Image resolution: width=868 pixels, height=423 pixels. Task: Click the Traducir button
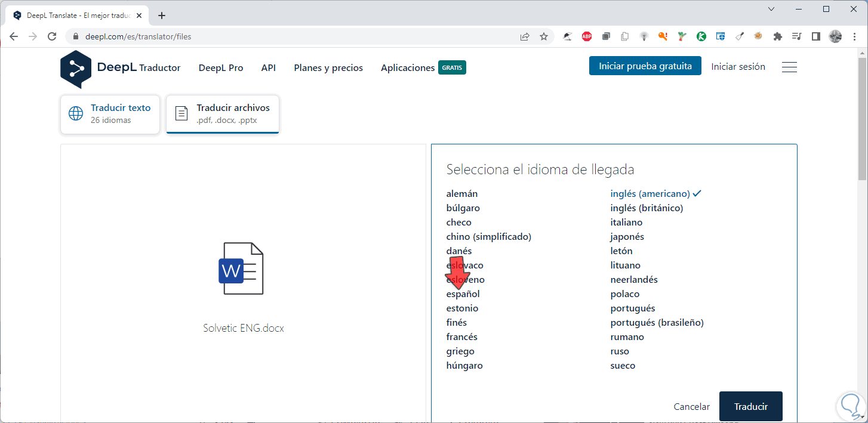[751, 406]
